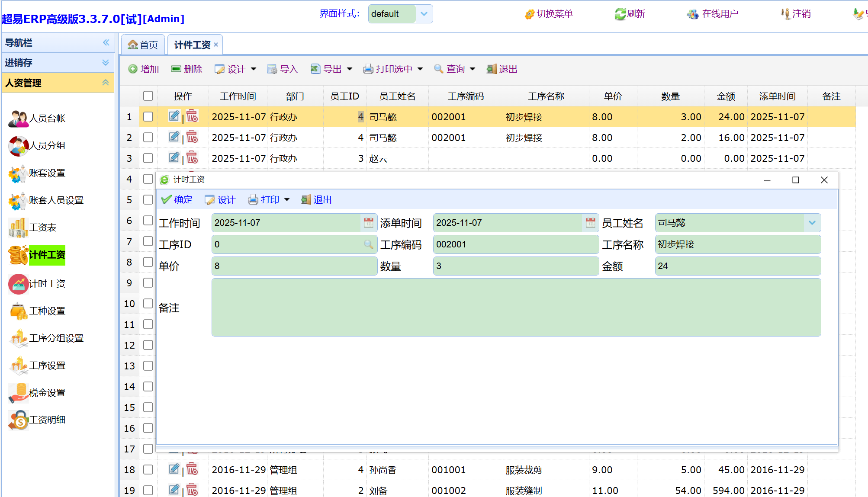The image size is (868, 497).
Task: Click the 增加 button
Action: pyautogui.click(x=144, y=69)
